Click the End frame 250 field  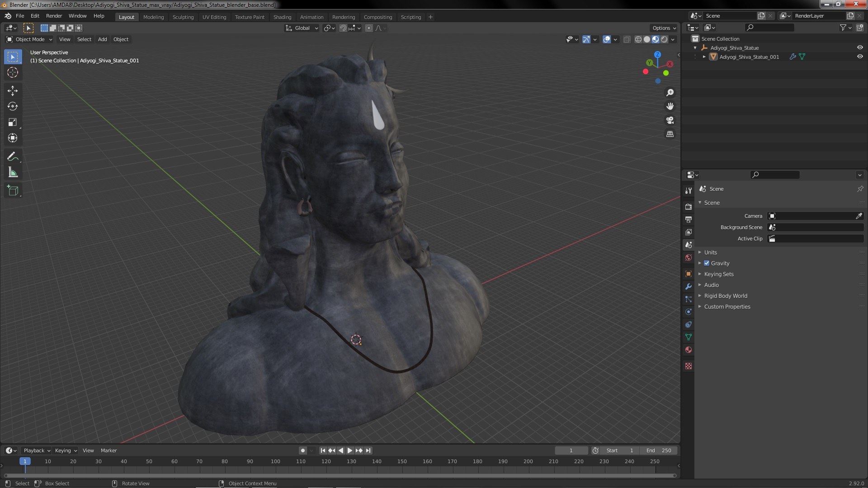click(x=660, y=450)
